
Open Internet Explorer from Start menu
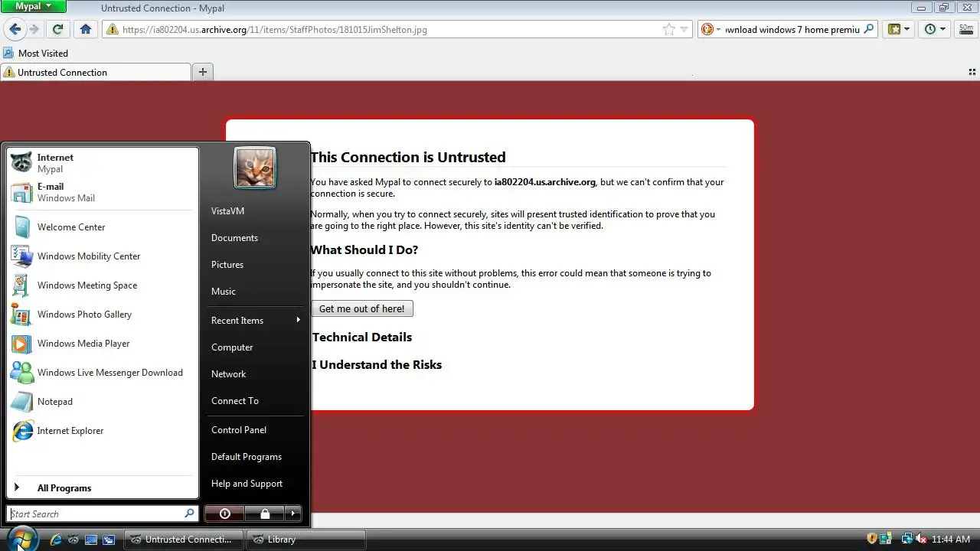pos(102,431)
